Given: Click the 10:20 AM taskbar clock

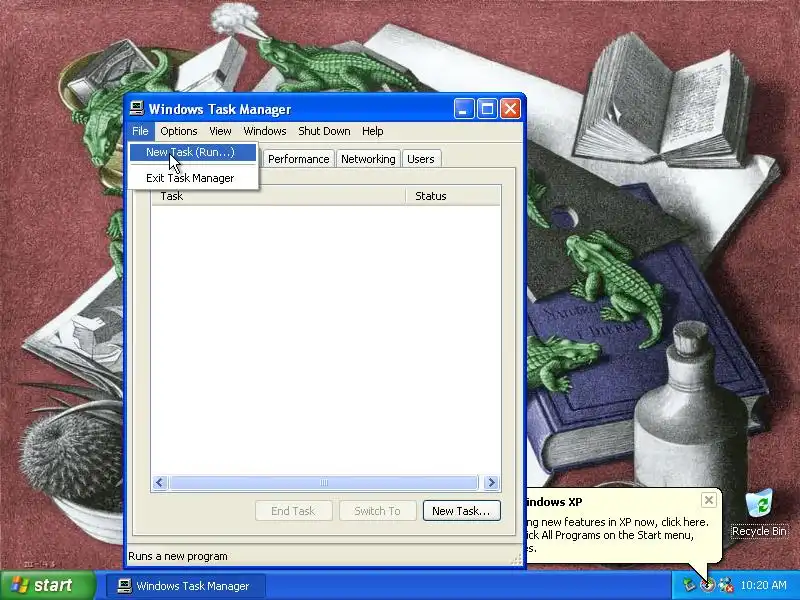Looking at the screenshot, I should click(x=763, y=585).
